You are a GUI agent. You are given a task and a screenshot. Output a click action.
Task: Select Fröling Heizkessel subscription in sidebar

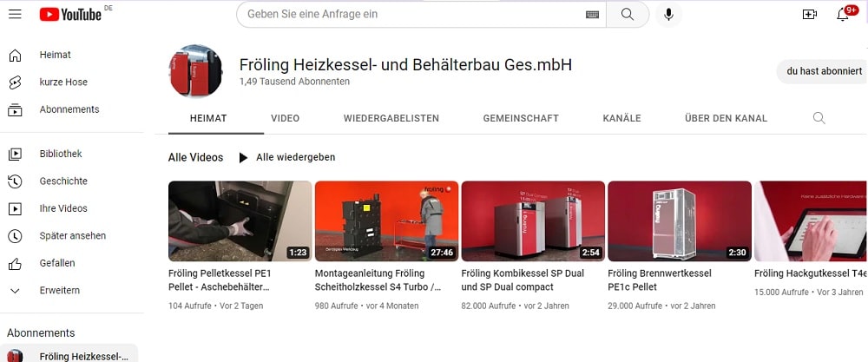69,355
